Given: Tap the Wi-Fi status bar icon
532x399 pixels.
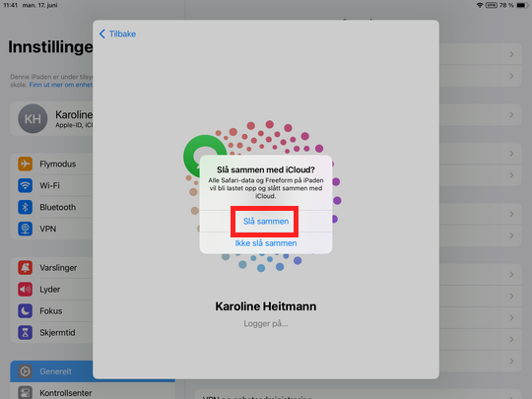Looking at the screenshot, I should (x=480, y=5).
